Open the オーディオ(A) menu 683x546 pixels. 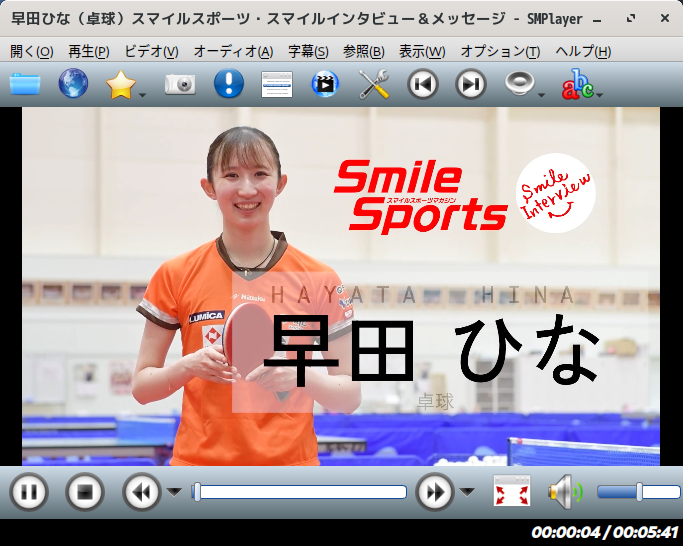coord(233,51)
